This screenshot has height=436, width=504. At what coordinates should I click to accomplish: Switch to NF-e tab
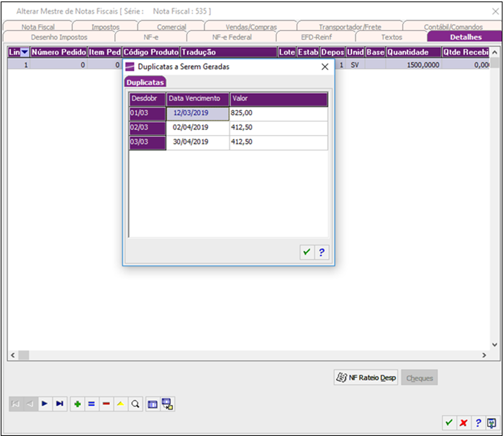tap(151, 37)
